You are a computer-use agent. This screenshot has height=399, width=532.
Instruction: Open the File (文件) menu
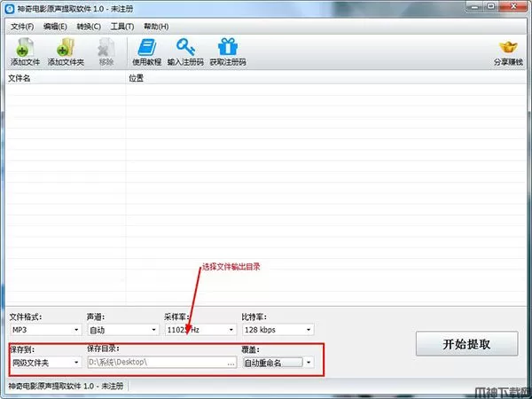[x=22, y=27]
